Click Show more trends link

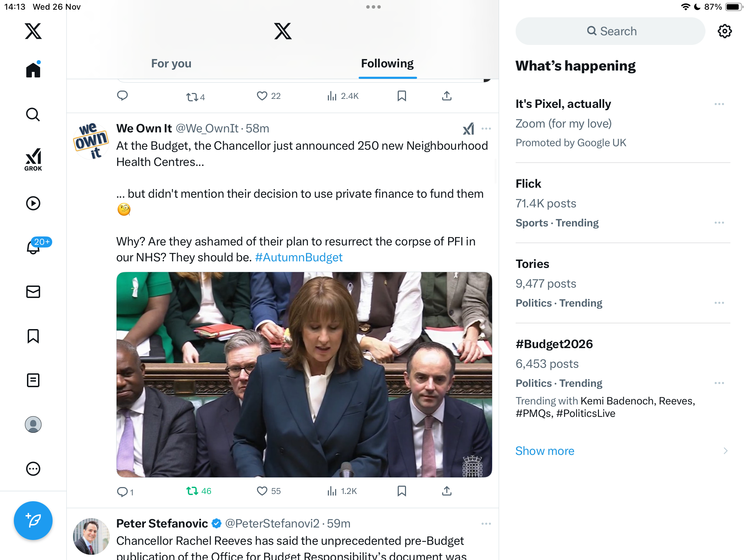point(545,451)
